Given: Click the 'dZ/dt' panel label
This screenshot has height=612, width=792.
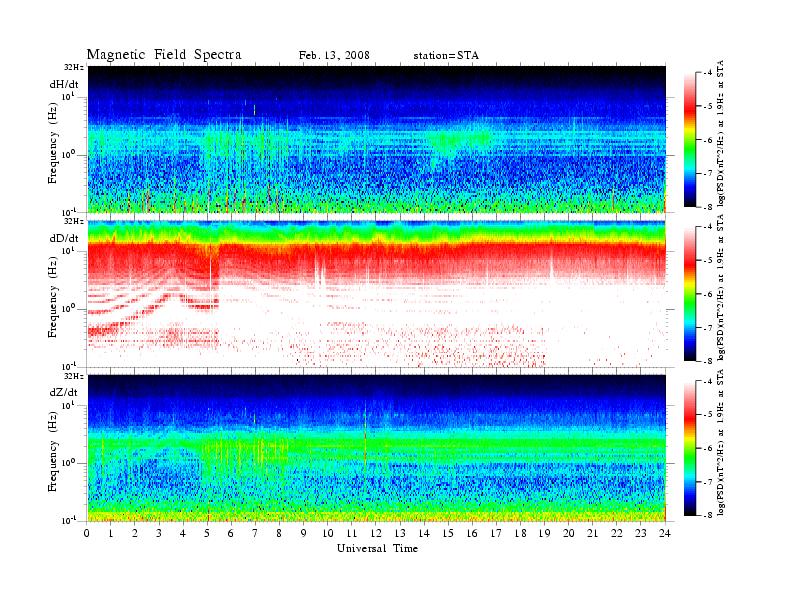Looking at the screenshot, I should 64,392.
